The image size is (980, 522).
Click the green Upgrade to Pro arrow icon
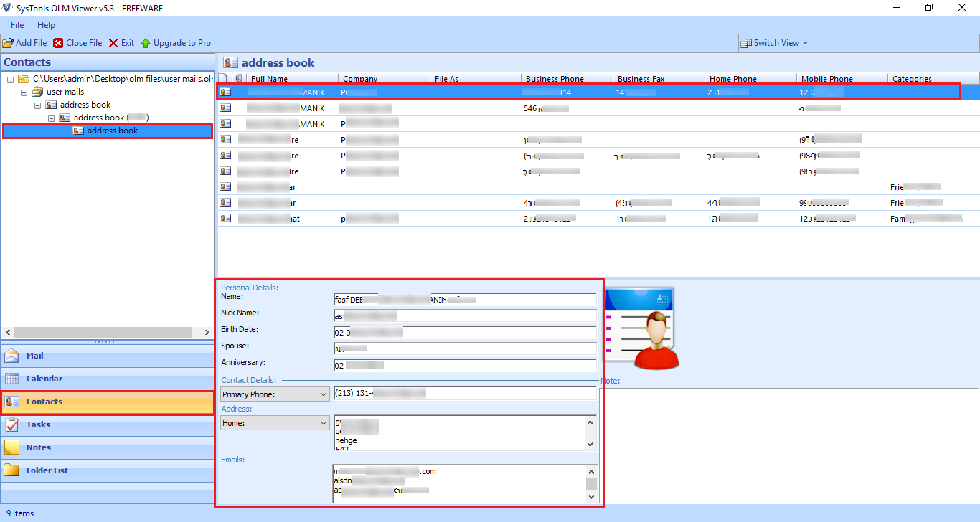146,43
